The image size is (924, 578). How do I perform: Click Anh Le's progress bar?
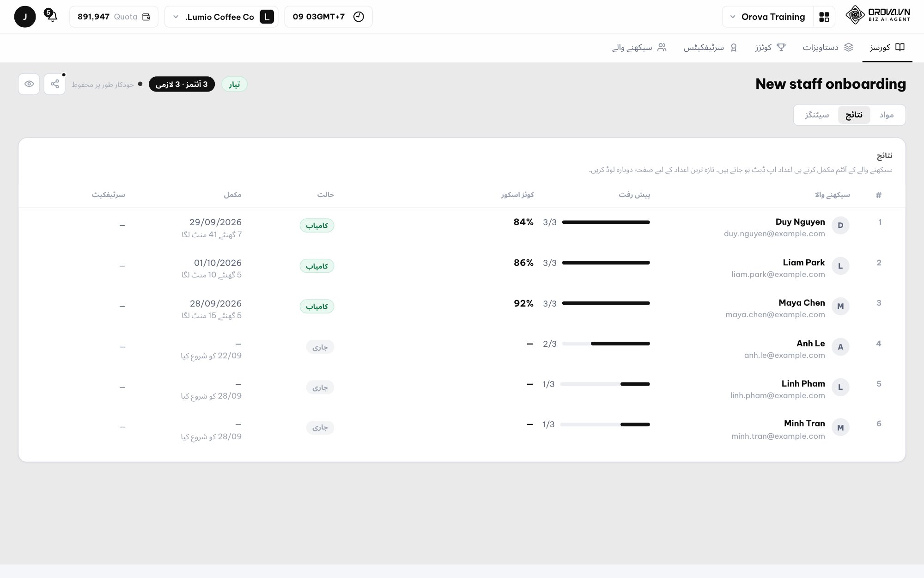tap(606, 344)
